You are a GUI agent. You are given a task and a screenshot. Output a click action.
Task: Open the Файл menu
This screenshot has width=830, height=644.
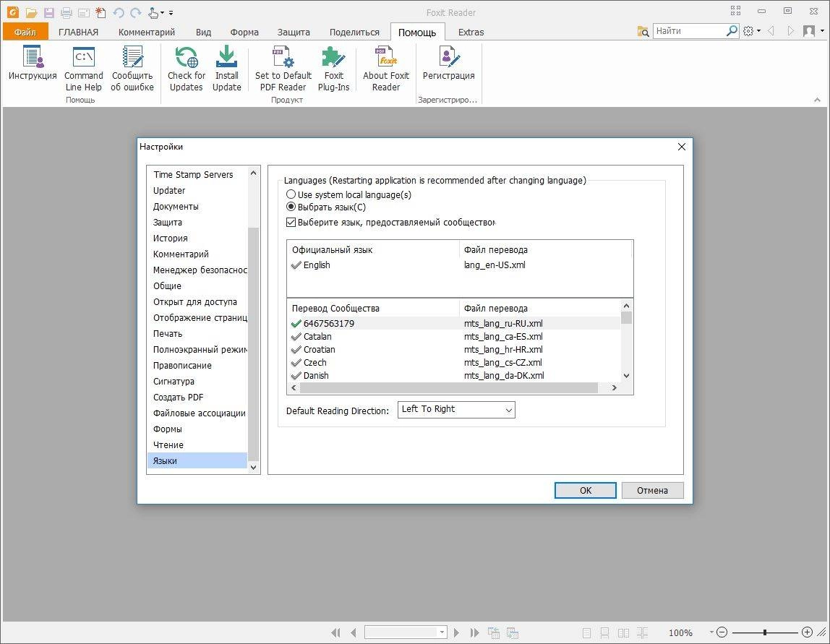pos(25,32)
